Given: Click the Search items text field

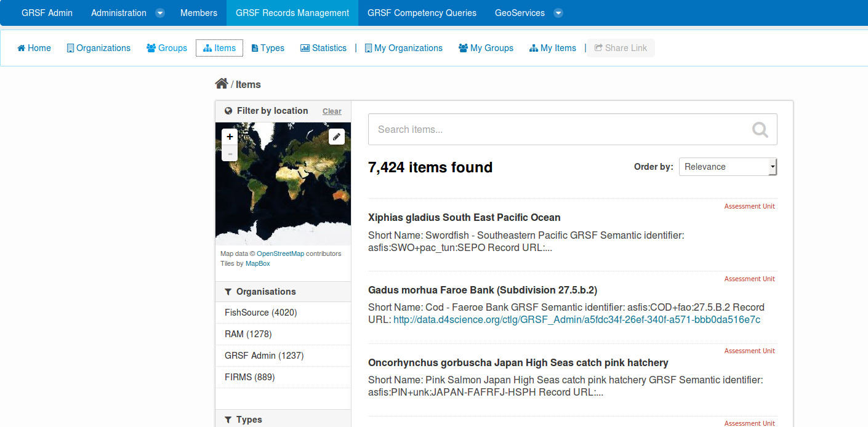Looking at the screenshot, I should 554,129.
